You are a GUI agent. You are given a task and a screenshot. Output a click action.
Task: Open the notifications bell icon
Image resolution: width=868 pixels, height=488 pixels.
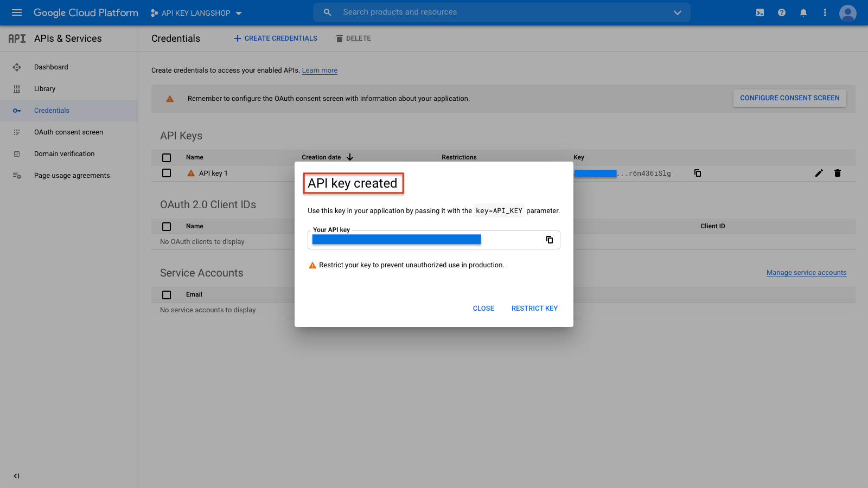click(803, 12)
